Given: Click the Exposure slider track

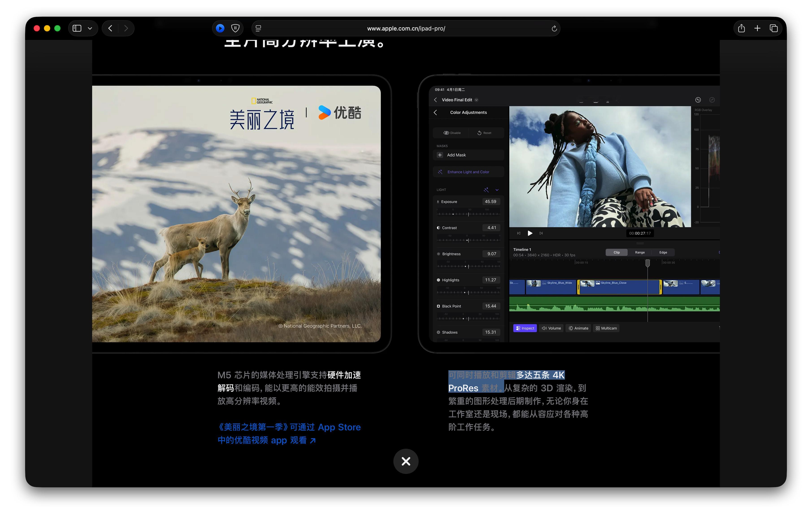Looking at the screenshot, I should 468,214.
